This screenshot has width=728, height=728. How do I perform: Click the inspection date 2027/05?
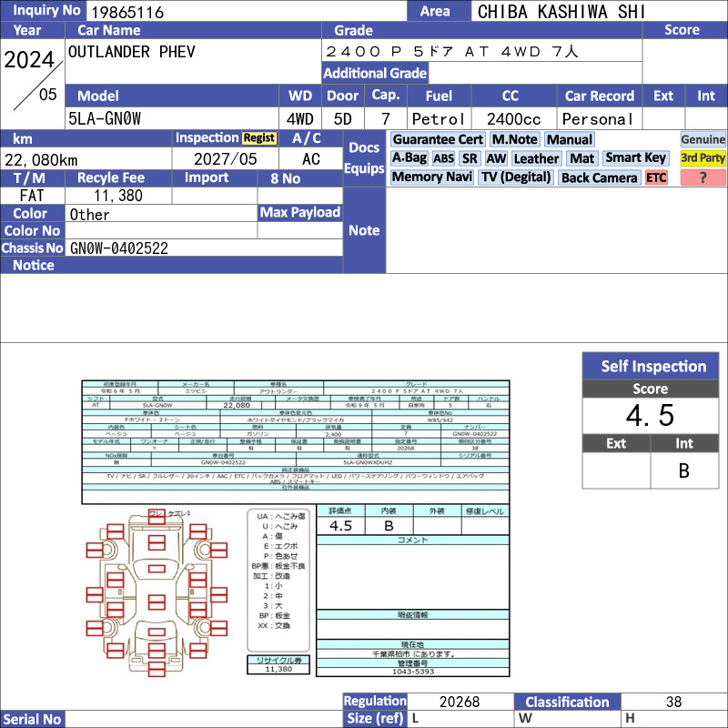[x=225, y=158]
